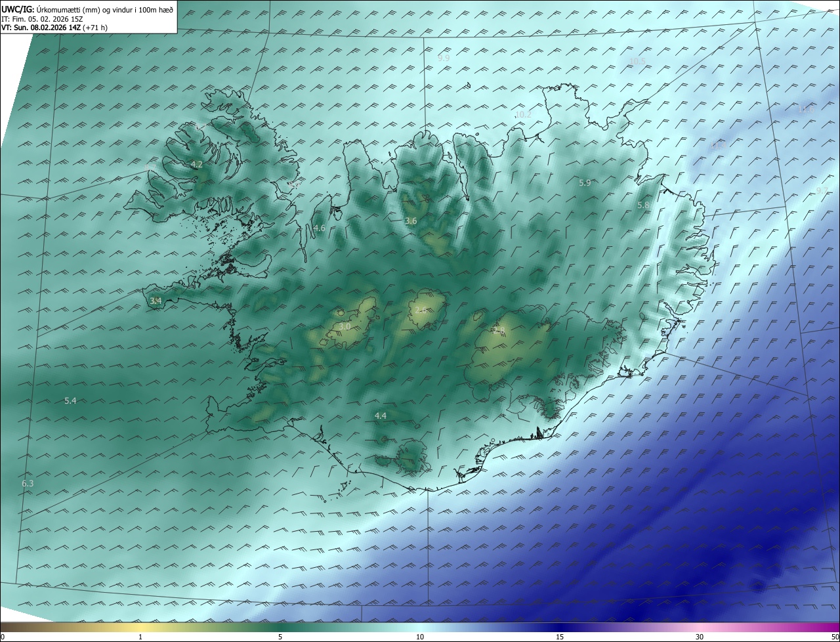Select the 3.0 value on glacier
This screenshot has height=642, width=840.
345,326
